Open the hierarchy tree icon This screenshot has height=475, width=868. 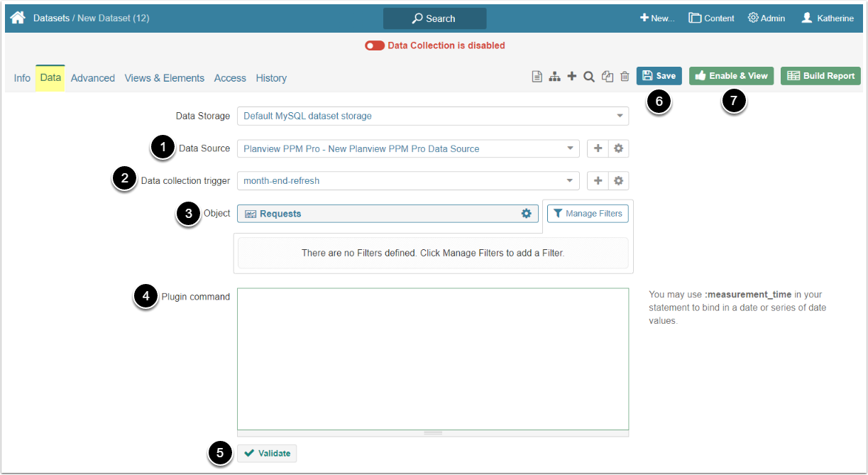pos(555,77)
